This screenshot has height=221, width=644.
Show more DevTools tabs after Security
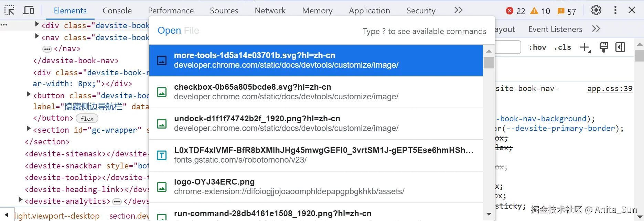point(458,10)
